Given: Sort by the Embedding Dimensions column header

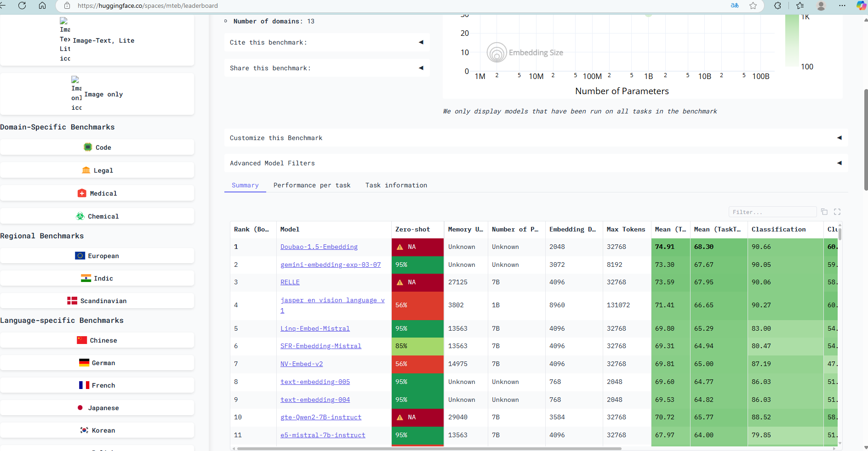Looking at the screenshot, I should (574, 229).
